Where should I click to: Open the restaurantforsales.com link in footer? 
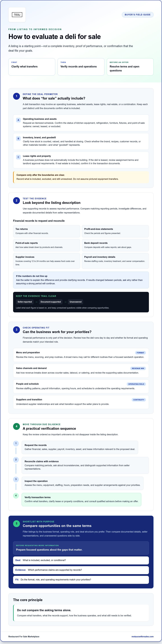click(142, 636)
